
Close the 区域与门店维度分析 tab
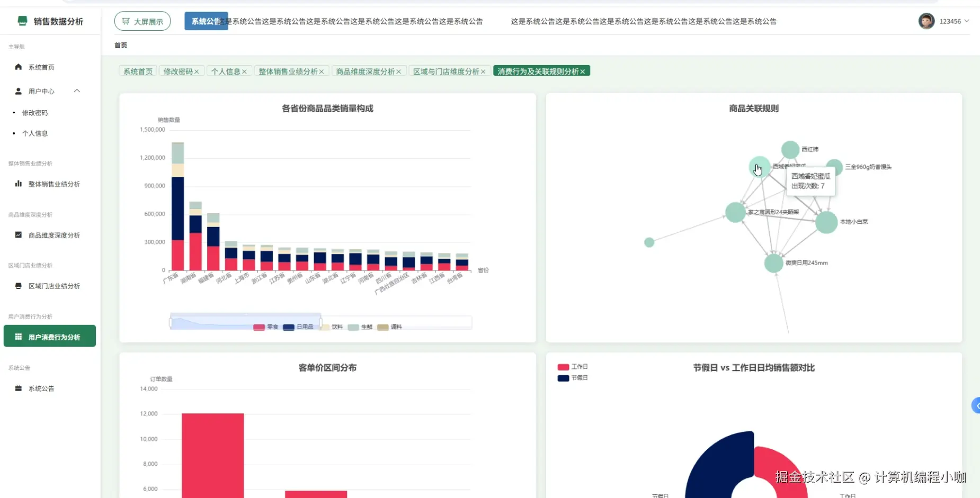[483, 71]
